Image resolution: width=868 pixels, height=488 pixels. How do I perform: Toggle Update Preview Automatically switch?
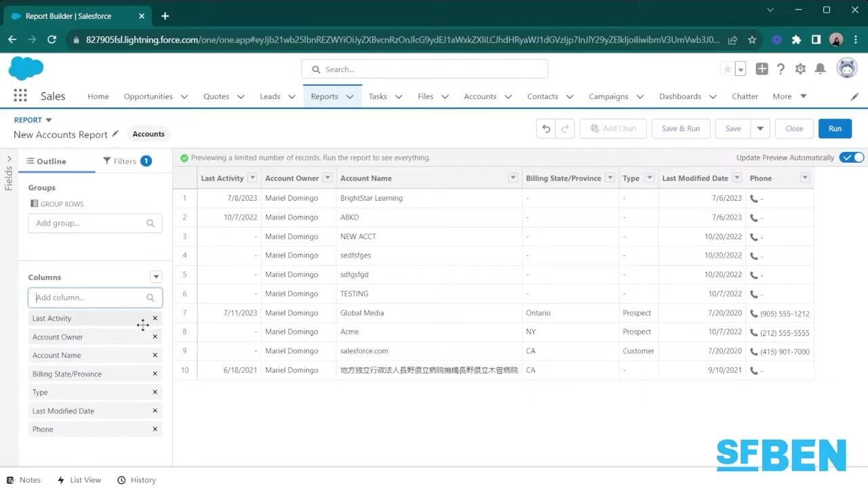point(852,157)
